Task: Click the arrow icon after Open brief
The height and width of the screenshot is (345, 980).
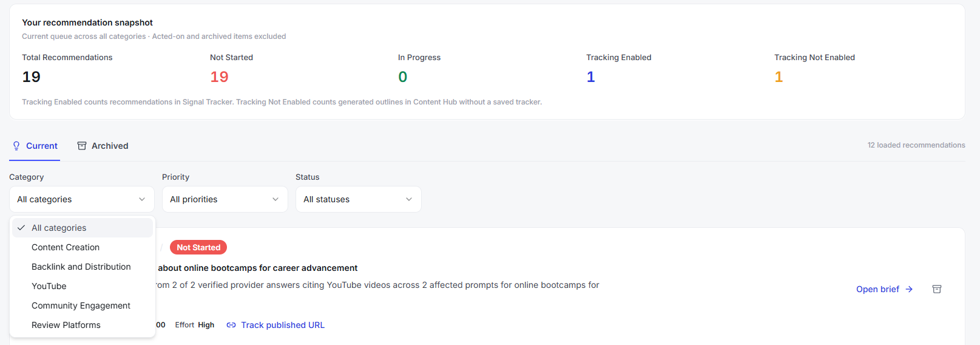Action: tap(909, 289)
